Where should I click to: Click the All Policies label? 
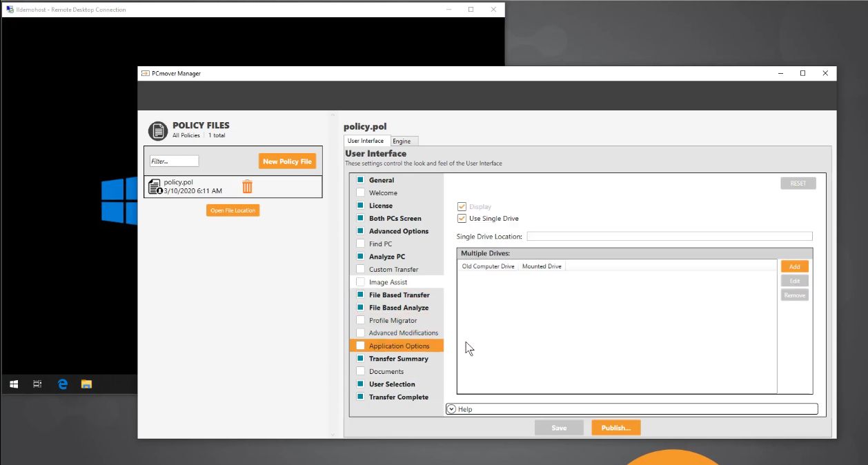(186, 135)
